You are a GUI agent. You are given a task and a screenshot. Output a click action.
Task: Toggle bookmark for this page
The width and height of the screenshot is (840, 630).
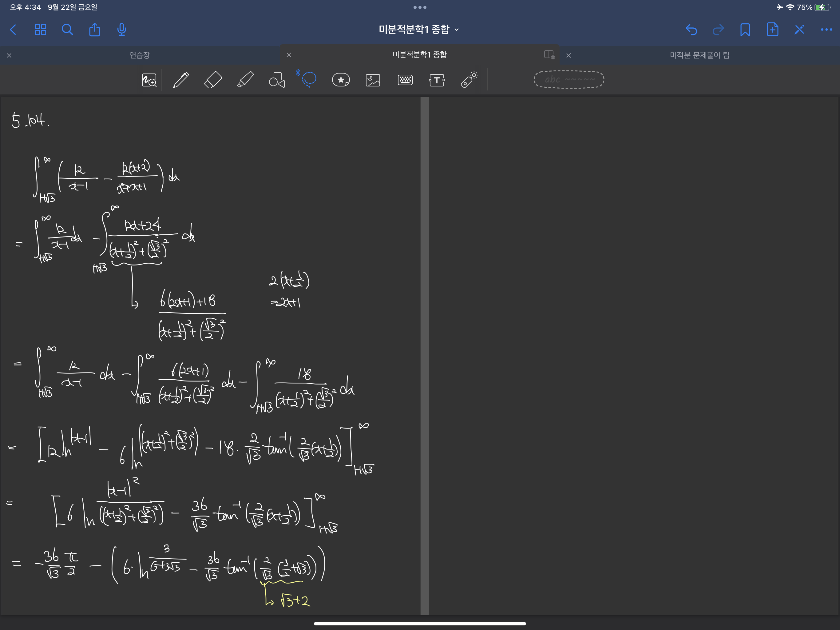point(745,30)
